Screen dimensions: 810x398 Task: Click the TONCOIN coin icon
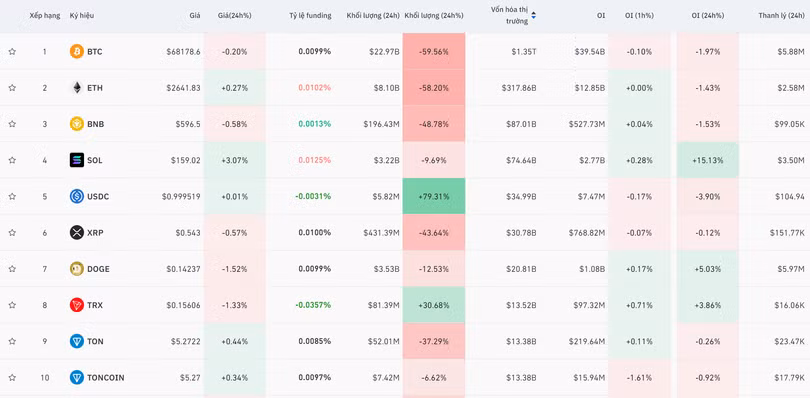(x=76, y=377)
